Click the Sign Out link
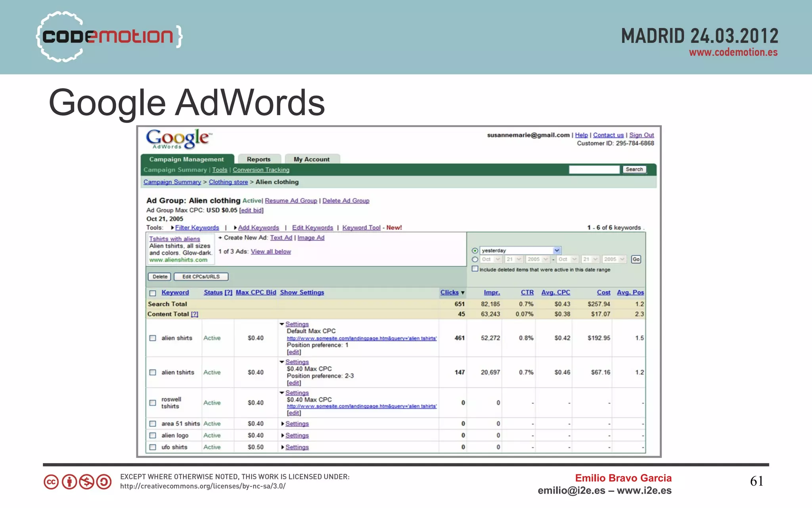 (642, 135)
